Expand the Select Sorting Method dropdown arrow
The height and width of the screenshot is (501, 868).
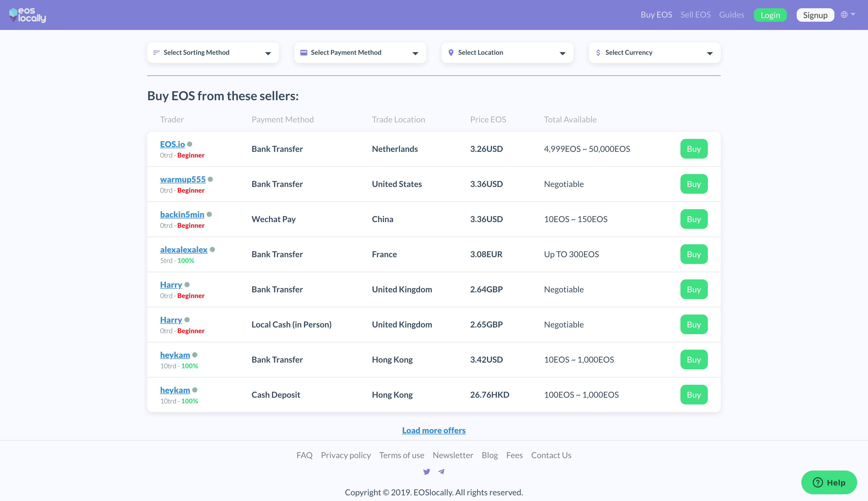[268, 53]
